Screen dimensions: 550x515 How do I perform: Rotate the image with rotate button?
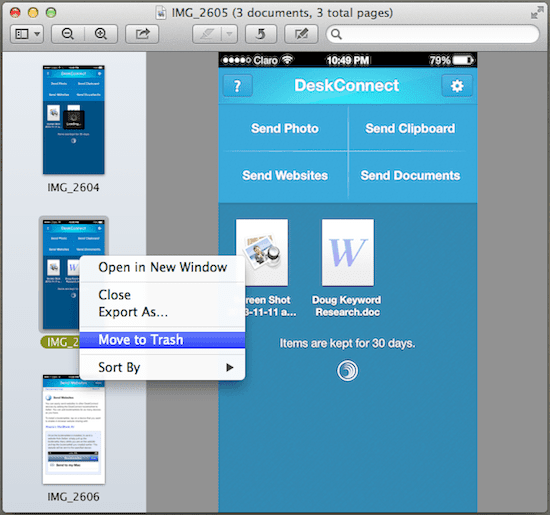(261, 34)
